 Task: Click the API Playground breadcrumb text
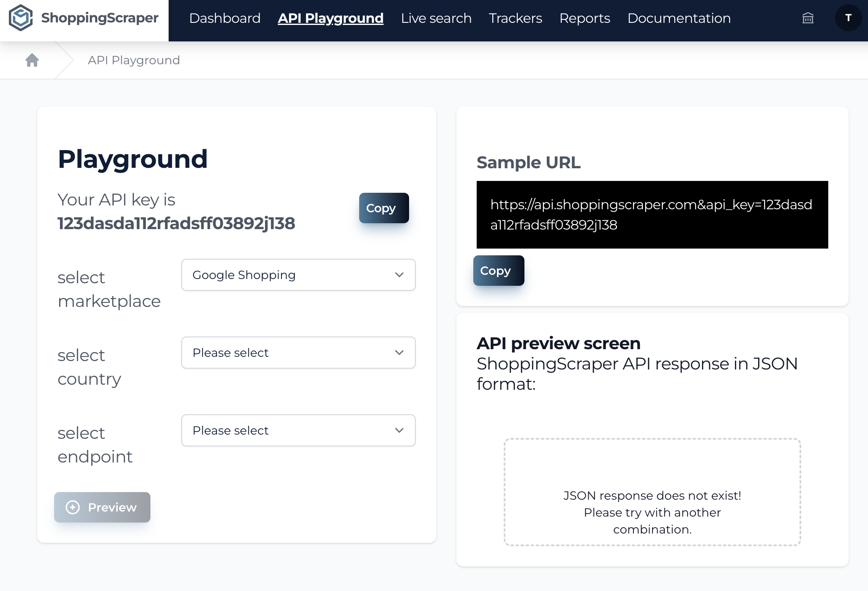point(134,60)
